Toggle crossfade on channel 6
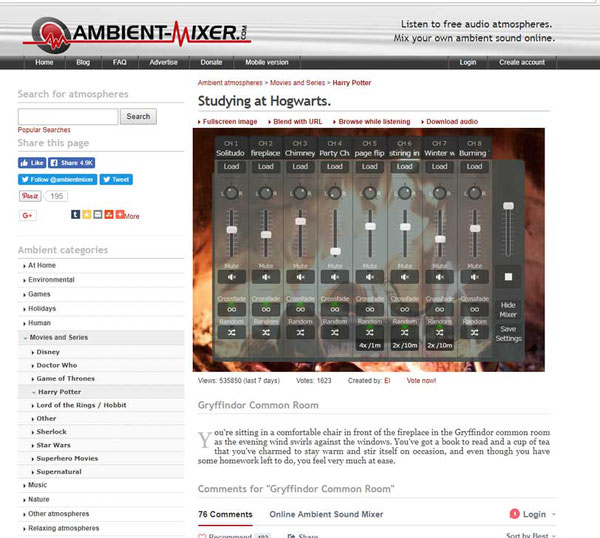Screen dimensions: 600x538 404,309
